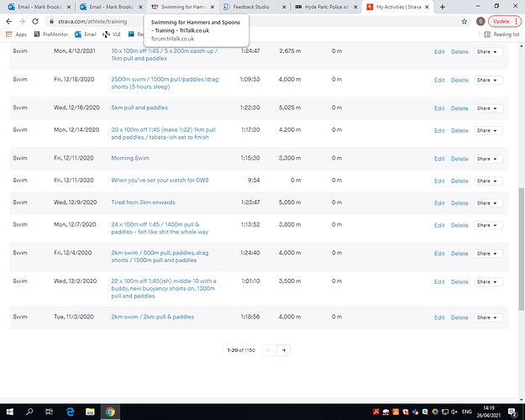Select Chrome in the taskbar
The image size is (525, 420).
pos(110,412)
